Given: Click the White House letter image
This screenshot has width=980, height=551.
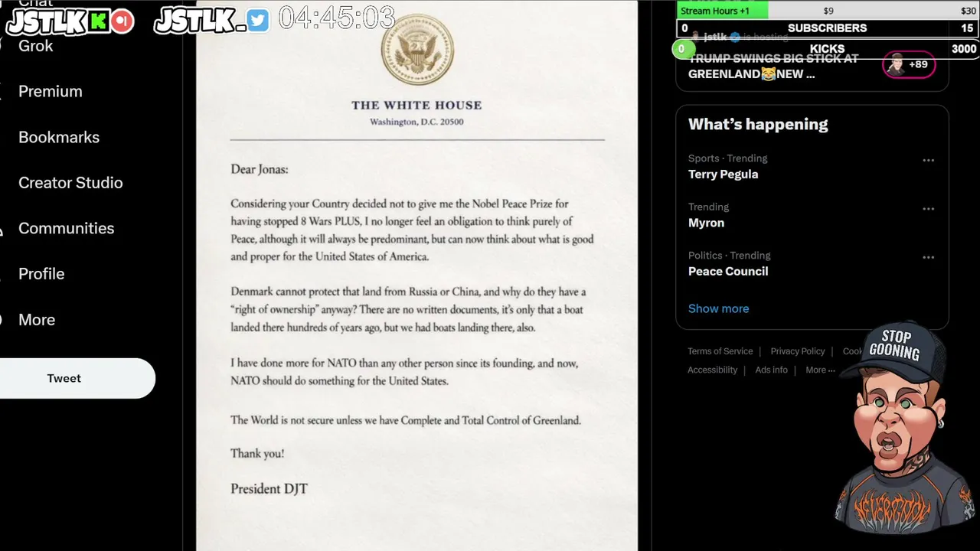Looking at the screenshot, I should coord(416,275).
